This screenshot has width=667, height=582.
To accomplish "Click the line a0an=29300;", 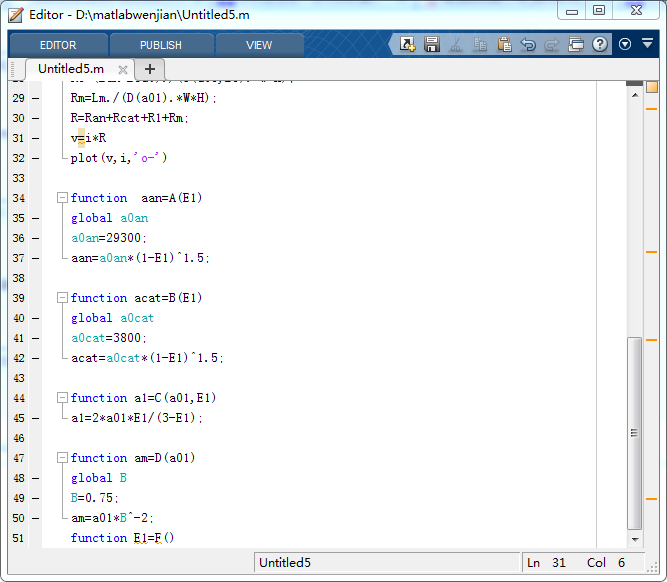I will (x=109, y=238).
